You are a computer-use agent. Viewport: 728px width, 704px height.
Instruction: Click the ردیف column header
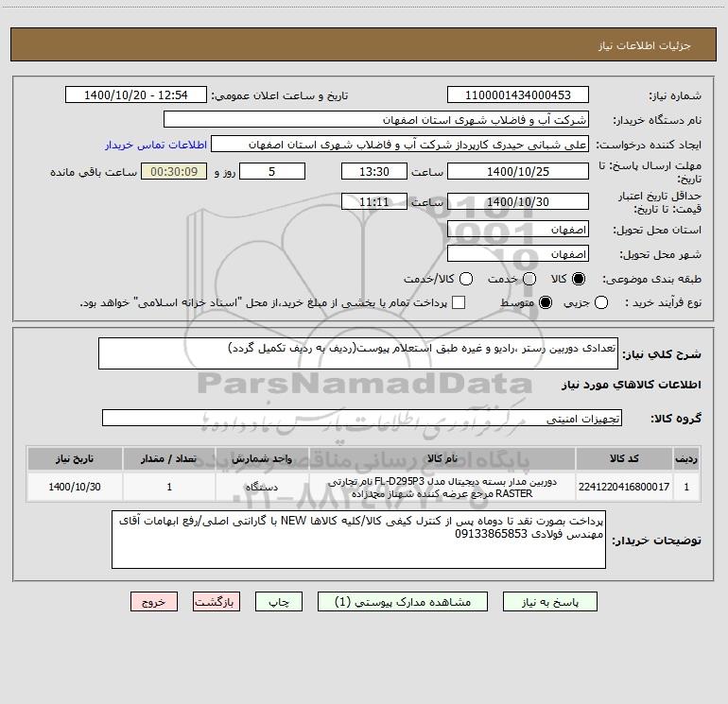[x=686, y=458]
